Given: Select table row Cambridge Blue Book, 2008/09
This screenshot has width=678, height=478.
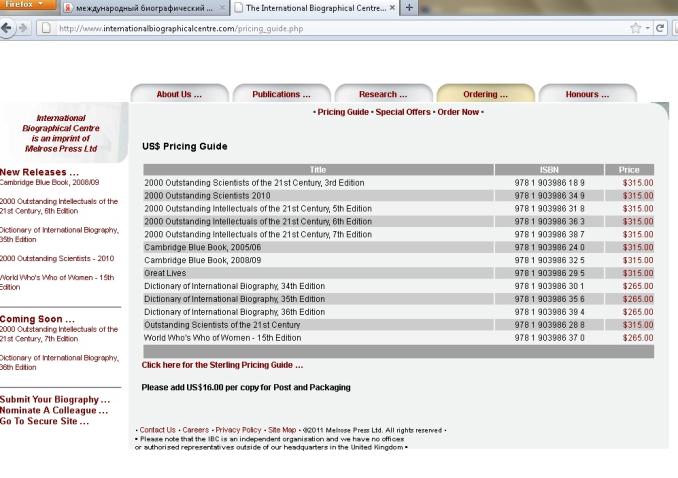Looking at the screenshot, I should click(x=398, y=260).
